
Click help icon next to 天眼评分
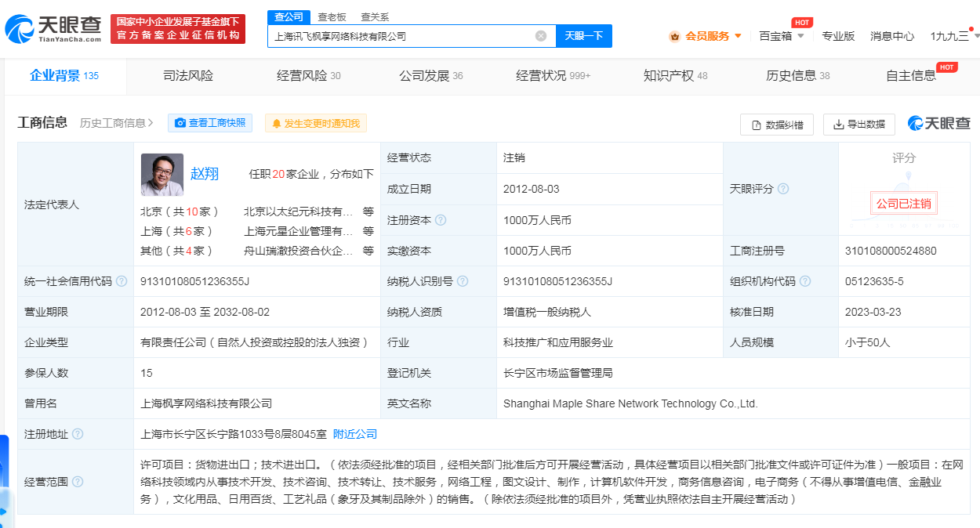(782, 189)
